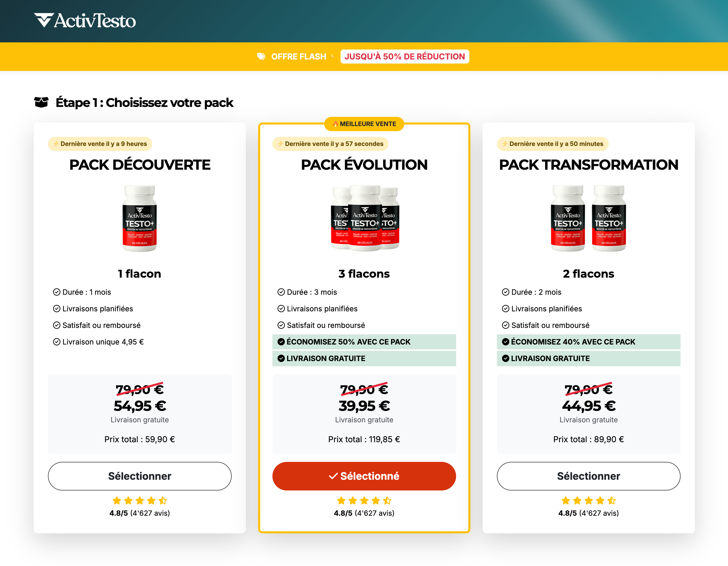Click the lightning bolt after OFFRE FLASH

pyautogui.click(x=332, y=56)
